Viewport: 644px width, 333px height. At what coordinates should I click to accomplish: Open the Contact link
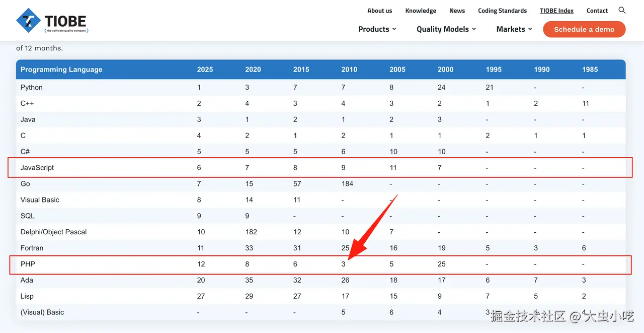pos(597,11)
